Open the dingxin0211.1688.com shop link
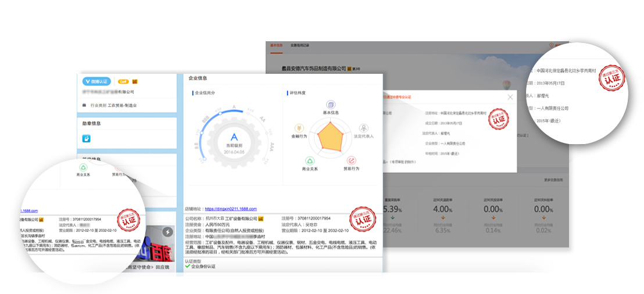This screenshot has height=294, width=644. pyautogui.click(x=230, y=209)
